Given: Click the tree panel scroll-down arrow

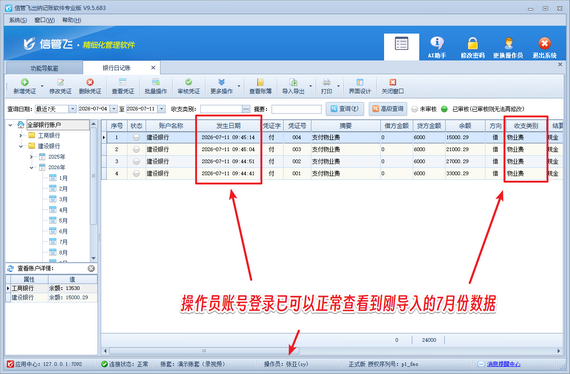Looking at the screenshot, I should (x=93, y=258).
